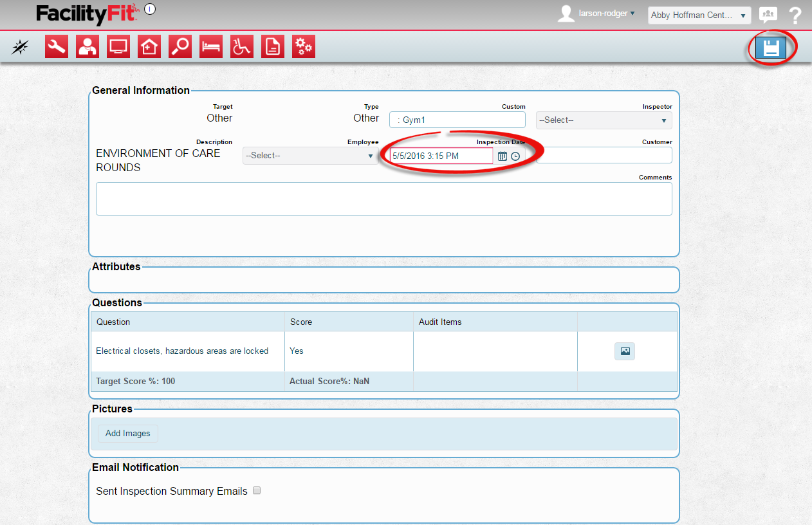Open the clock time picker icon

pos(515,156)
